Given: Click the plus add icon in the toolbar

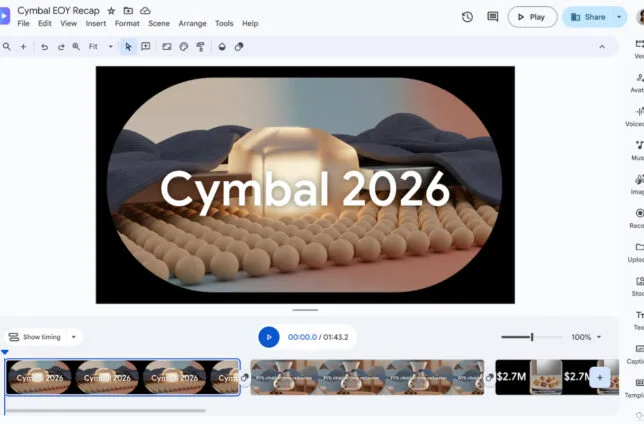Looking at the screenshot, I should point(23,47).
